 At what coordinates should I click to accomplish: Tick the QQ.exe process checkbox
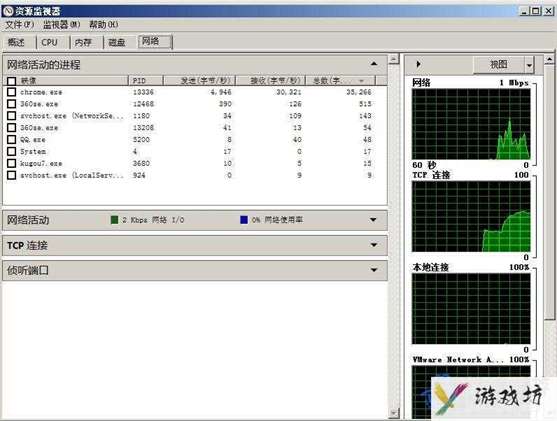[11, 140]
